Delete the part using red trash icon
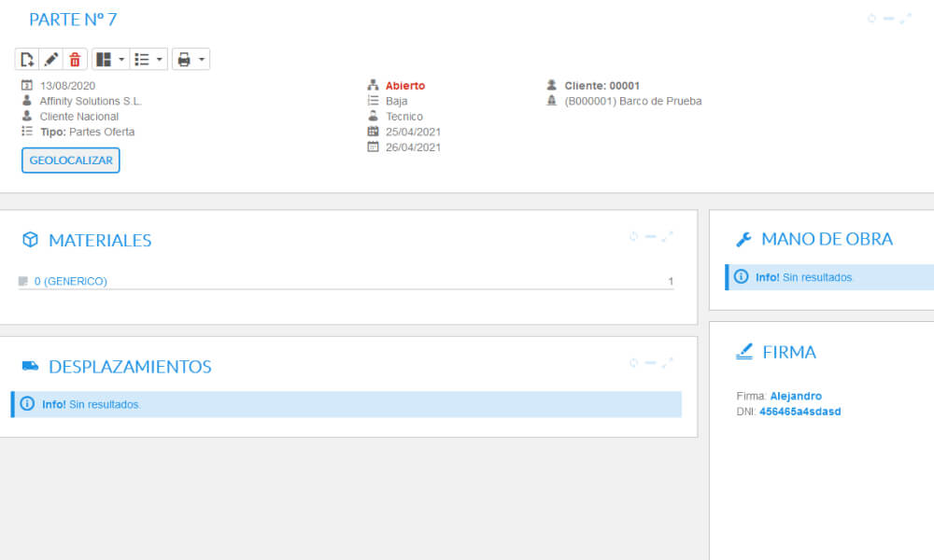Image resolution: width=934 pixels, height=560 pixels. pyautogui.click(x=75, y=60)
